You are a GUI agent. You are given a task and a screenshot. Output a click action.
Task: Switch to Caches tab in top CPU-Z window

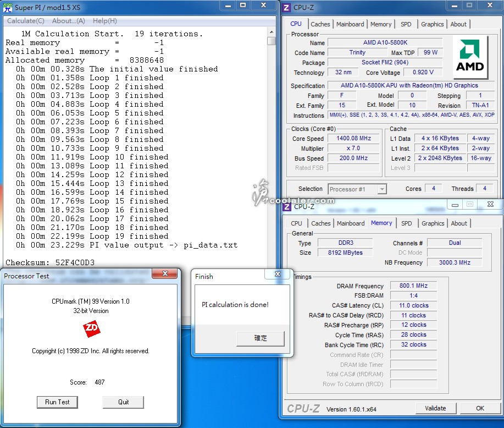click(x=320, y=24)
